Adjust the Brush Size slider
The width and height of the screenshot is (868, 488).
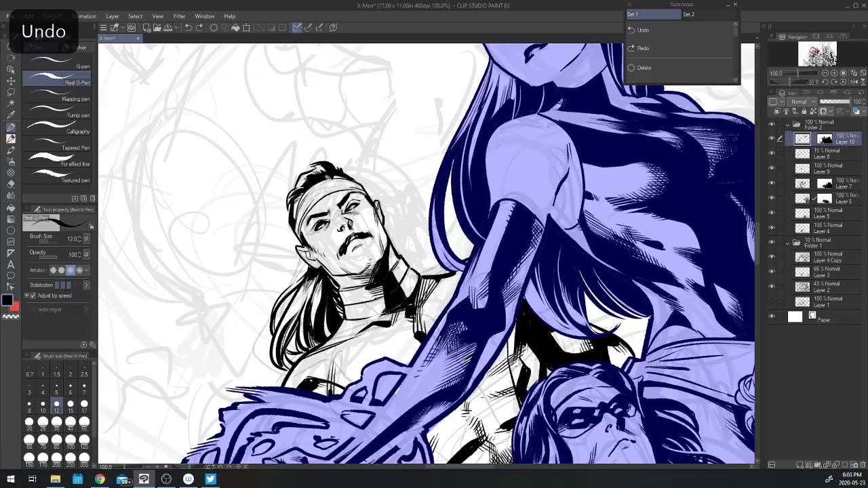(x=47, y=241)
